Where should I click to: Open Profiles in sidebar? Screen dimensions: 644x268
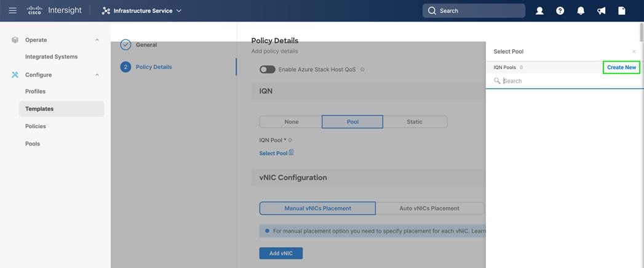tap(35, 91)
